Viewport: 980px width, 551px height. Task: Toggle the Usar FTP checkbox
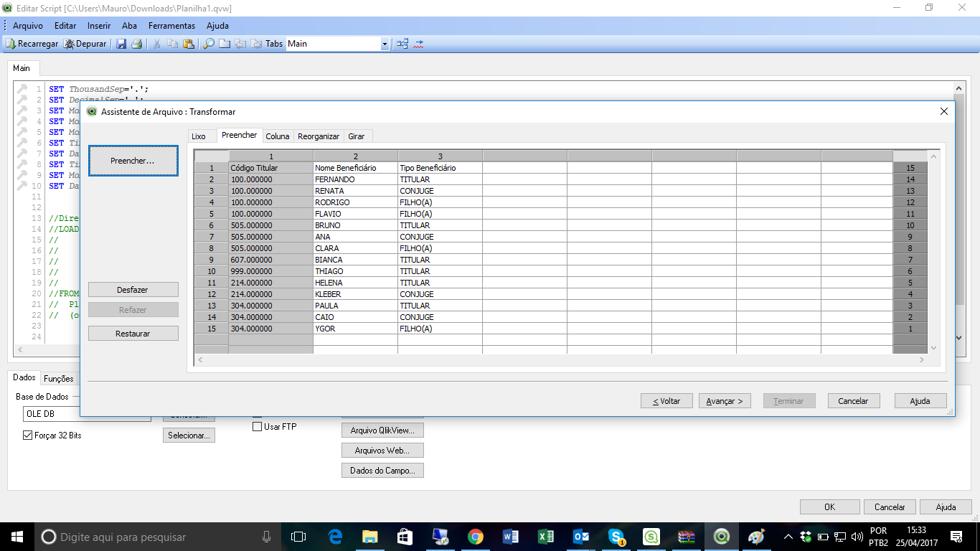pos(258,427)
